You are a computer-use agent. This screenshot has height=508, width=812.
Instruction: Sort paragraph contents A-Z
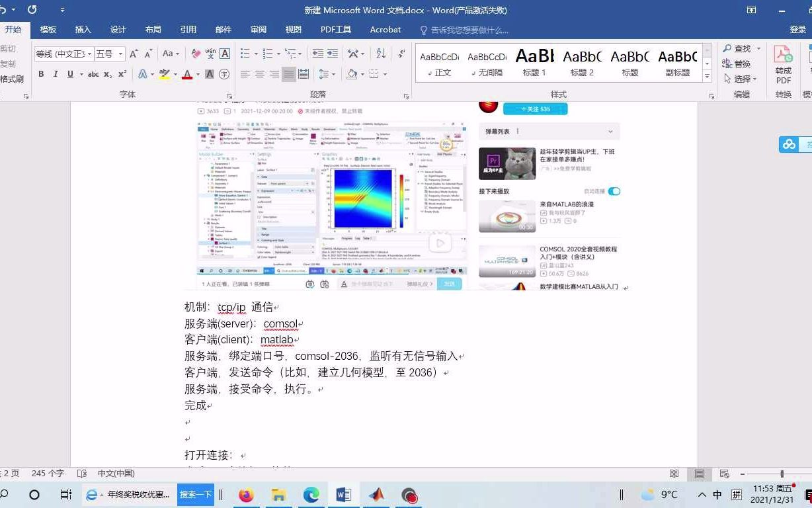[x=381, y=54]
